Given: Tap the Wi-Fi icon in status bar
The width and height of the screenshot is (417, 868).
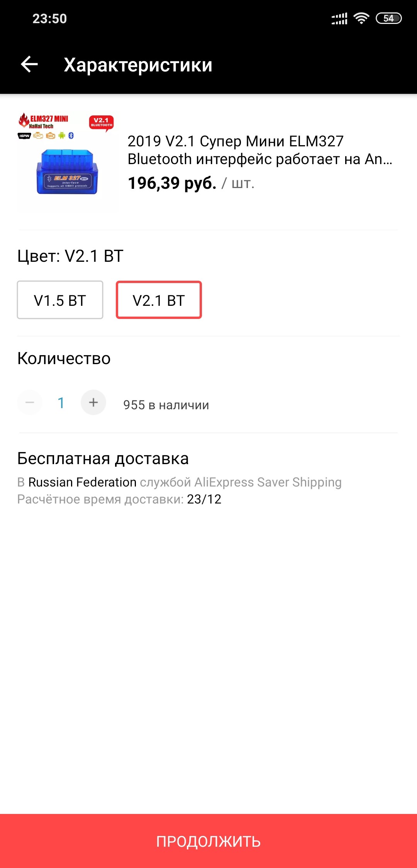Looking at the screenshot, I should click(361, 19).
